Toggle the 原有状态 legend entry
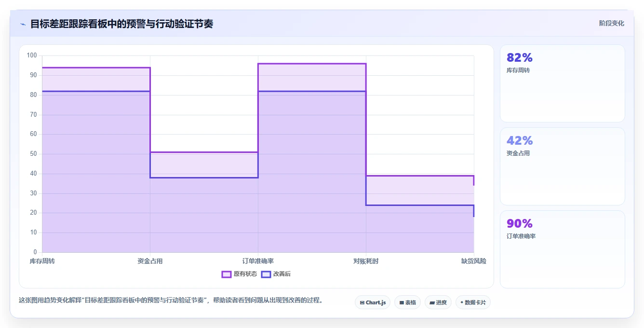The height and width of the screenshot is (328, 644). coord(239,274)
